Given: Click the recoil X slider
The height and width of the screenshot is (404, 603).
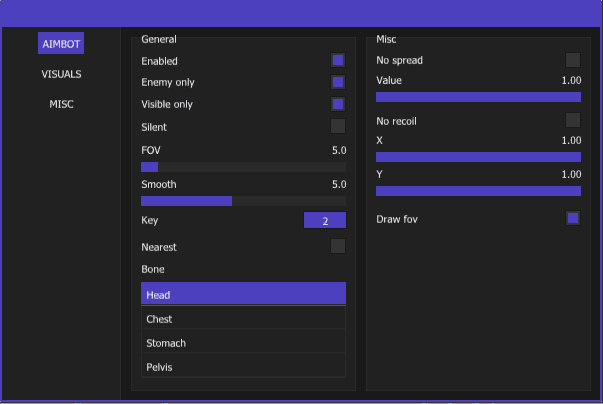Looking at the screenshot, I should click(478, 157).
